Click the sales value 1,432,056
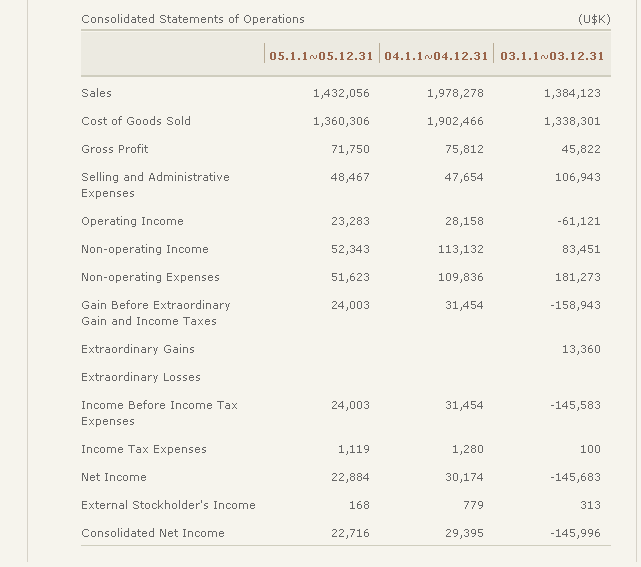The image size is (641, 567). (x=341, y=93)
